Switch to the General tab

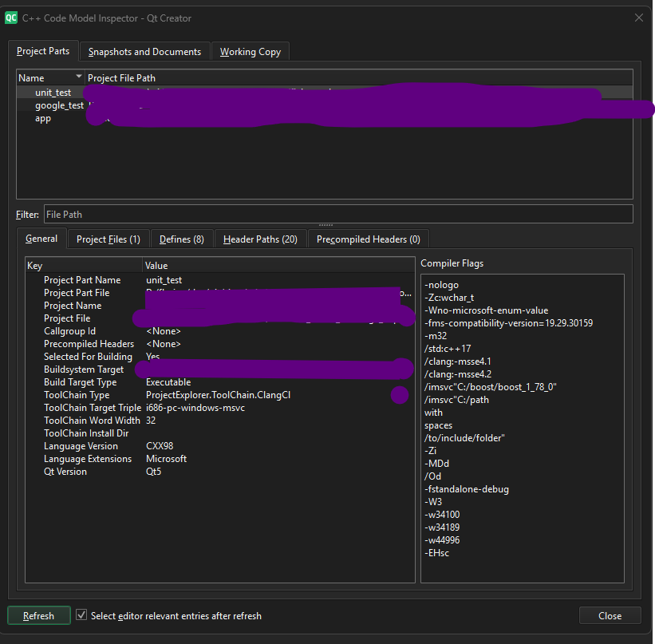click(41, 239)
